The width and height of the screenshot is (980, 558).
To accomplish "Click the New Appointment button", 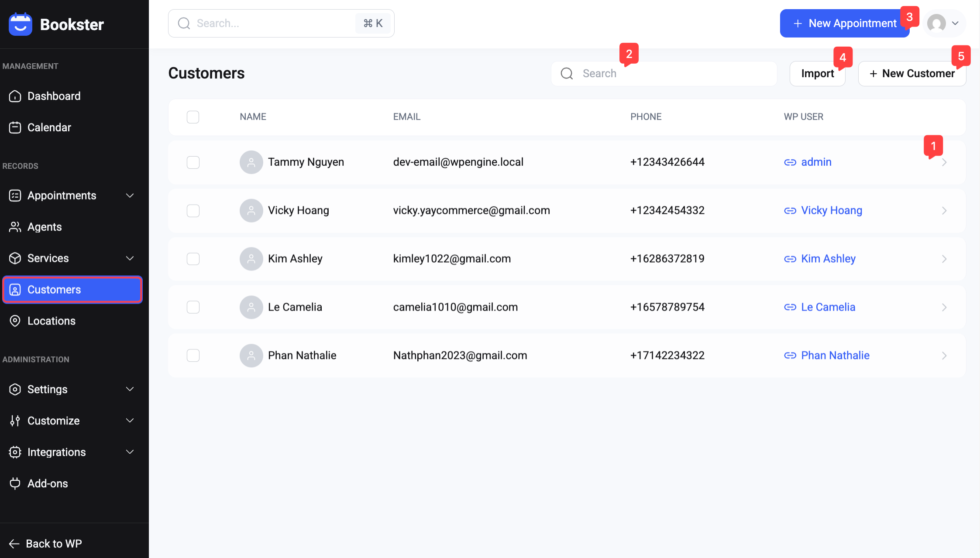I will [844, 24].
